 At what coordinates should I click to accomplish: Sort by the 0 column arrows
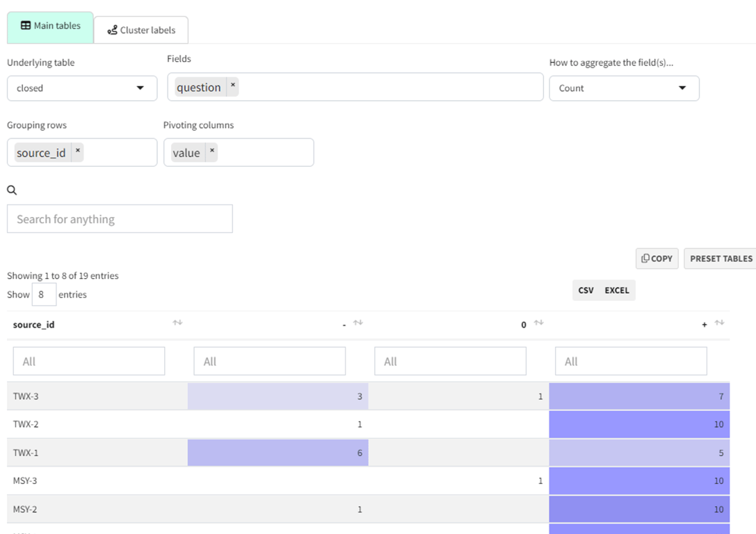(538, 323)
